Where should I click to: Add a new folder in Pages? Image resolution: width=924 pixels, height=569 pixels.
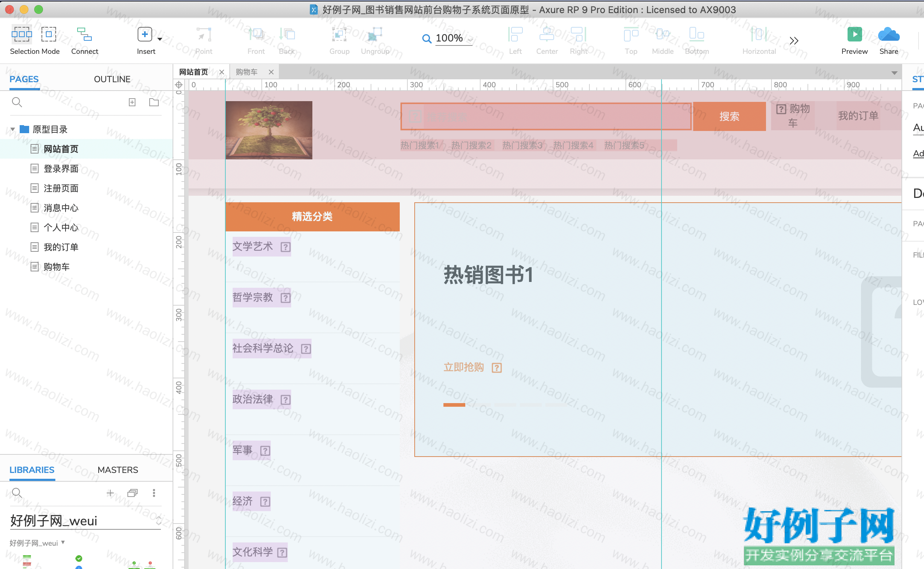154,102
